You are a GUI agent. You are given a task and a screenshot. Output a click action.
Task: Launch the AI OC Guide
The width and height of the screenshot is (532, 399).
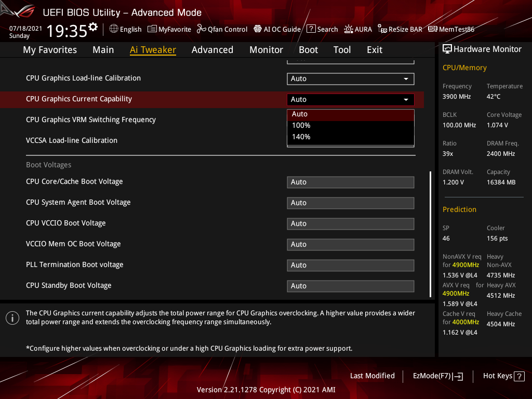tap(277, 29)
